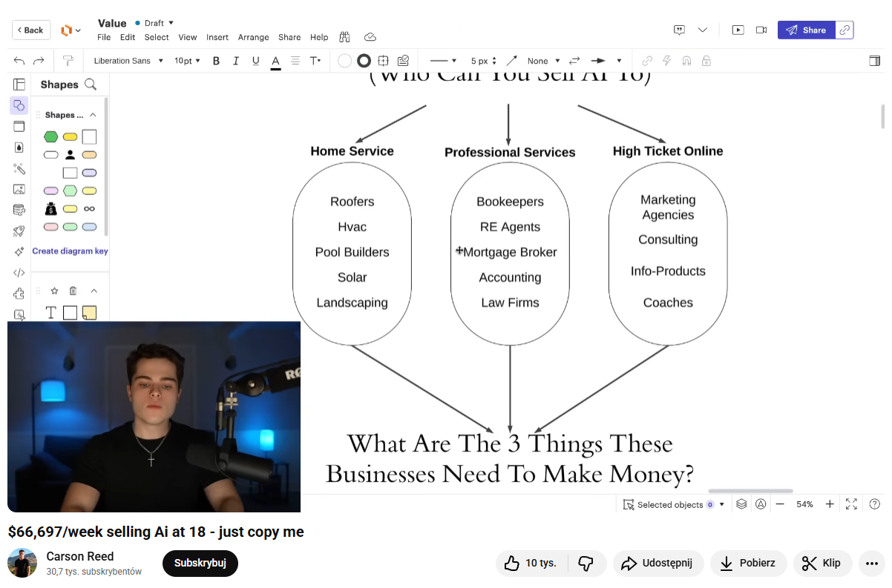Open the magic wand sidebar icon

[19, 168]
